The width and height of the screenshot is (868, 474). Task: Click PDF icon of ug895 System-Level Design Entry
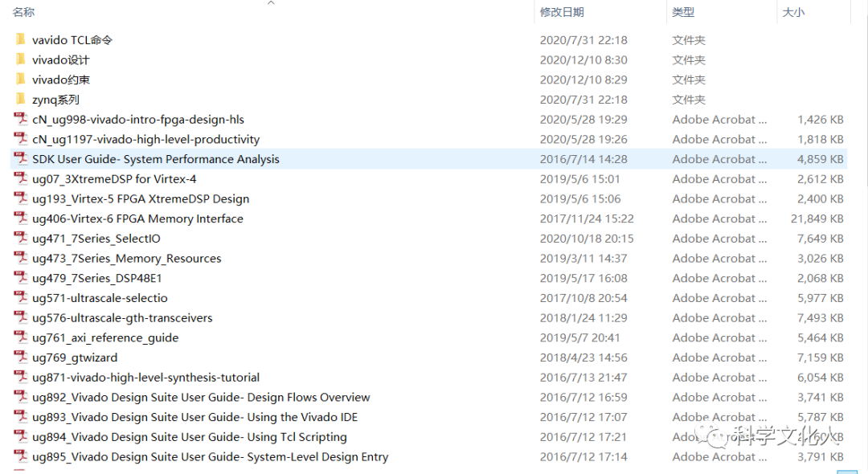tap(20, 456)
